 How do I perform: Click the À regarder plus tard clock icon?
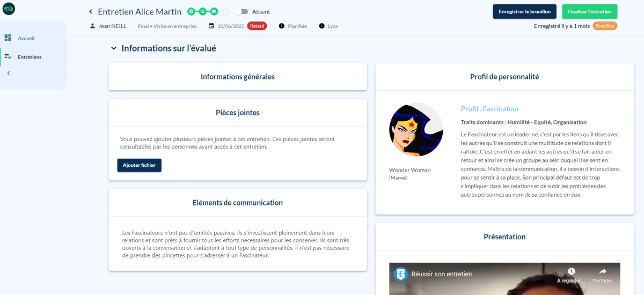[571, 271]
